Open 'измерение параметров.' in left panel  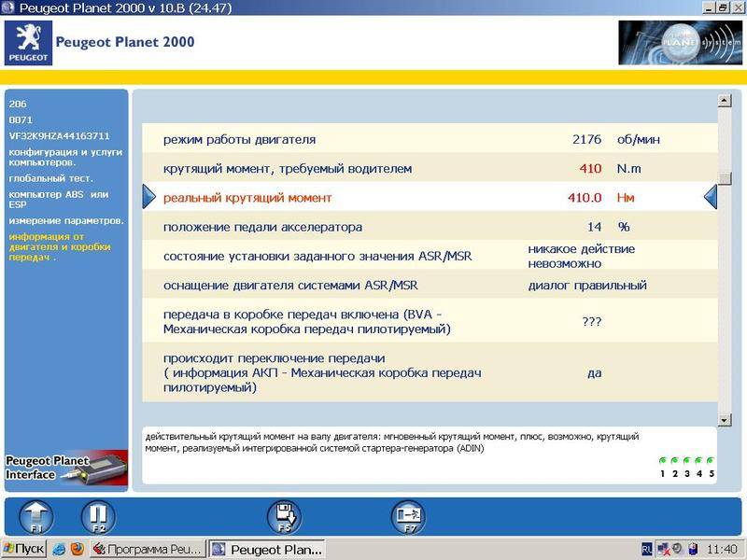click(x=66, y=220)
